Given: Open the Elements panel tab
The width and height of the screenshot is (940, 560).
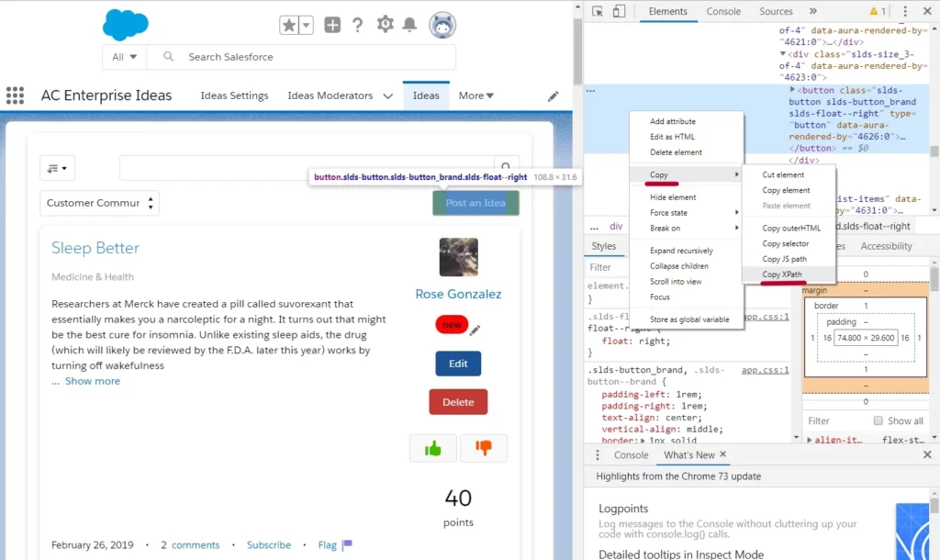Looking at the screenshot, I should click(x=668, y=11).
